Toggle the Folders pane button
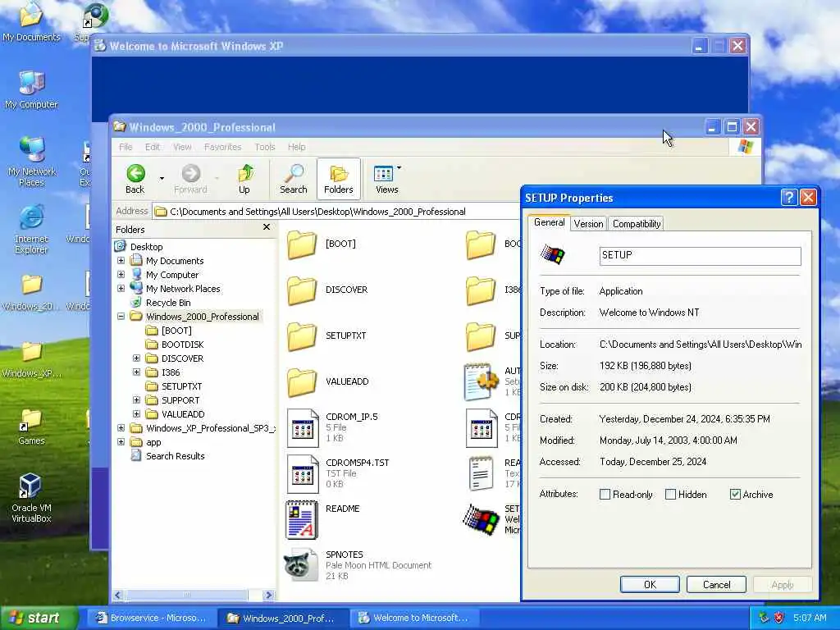The image size is (840, 630). pyautogui.click(x=339, y=180)
